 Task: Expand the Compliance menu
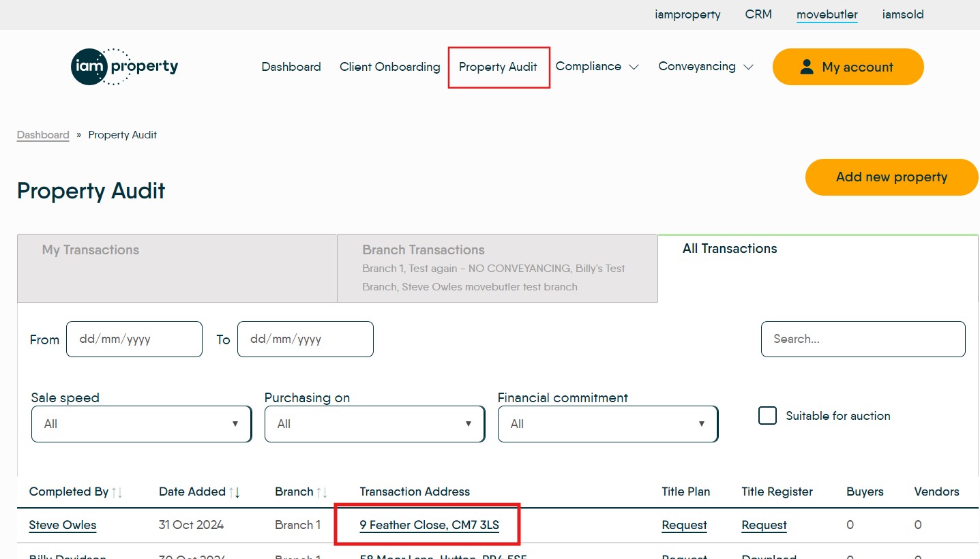597,67
